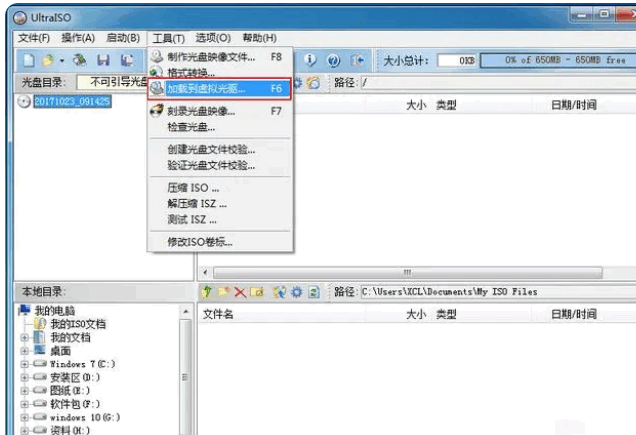This screenshot has width=636, height=435.
Task: Click the Save floppy disk icon
Action: pyautogui.click(x=103, y=60)
